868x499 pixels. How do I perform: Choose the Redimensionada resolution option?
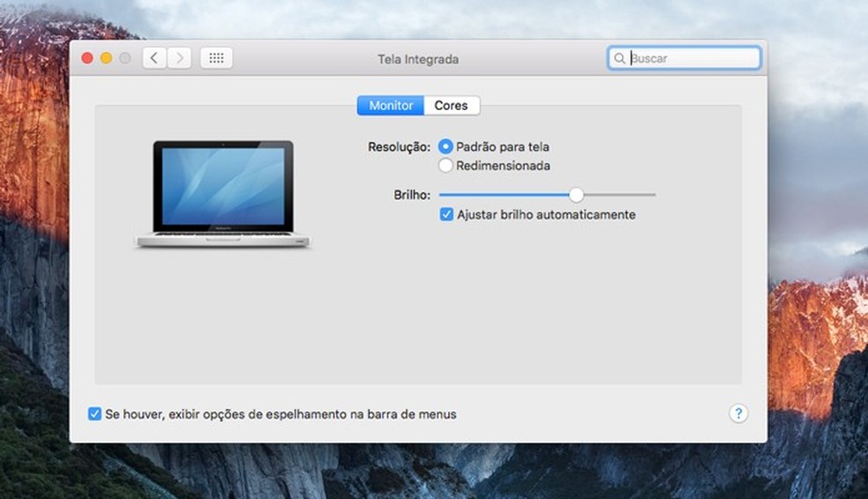pos(445,166)
